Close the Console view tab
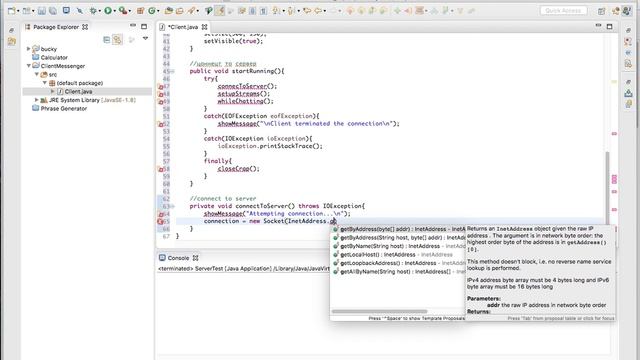This screenshot has height=360, width=640. click(x=196, y=258)
